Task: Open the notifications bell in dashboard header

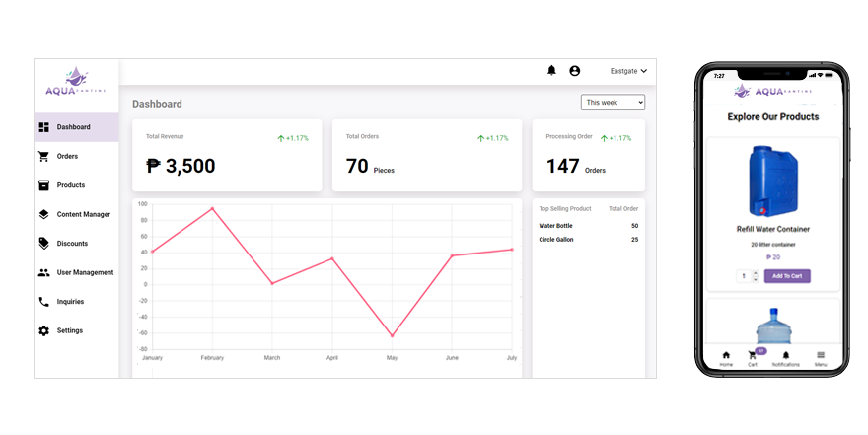Action: tap(551, 70)
